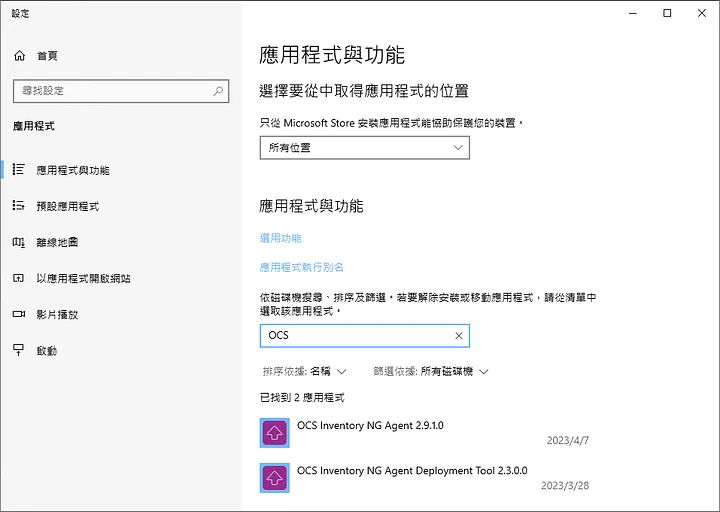Click the 應用程式與功能 sidebar list icon
Screen dimensions: 720x512
(x=18, y=169)
